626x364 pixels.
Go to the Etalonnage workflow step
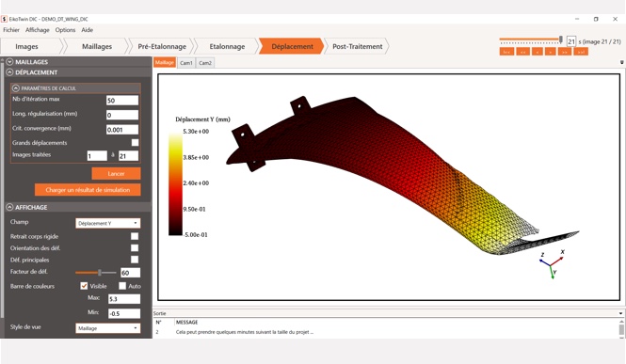(227, 46)
